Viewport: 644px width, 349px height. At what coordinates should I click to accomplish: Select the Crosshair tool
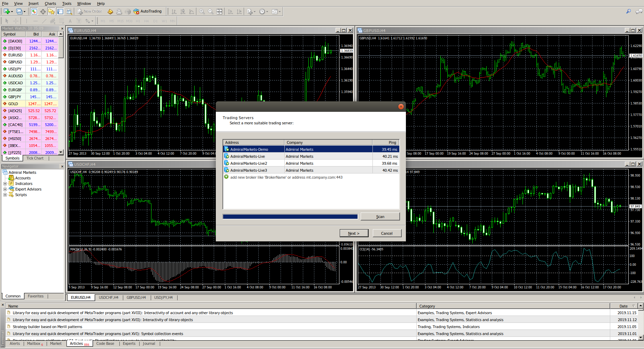[x=16, y=21]
